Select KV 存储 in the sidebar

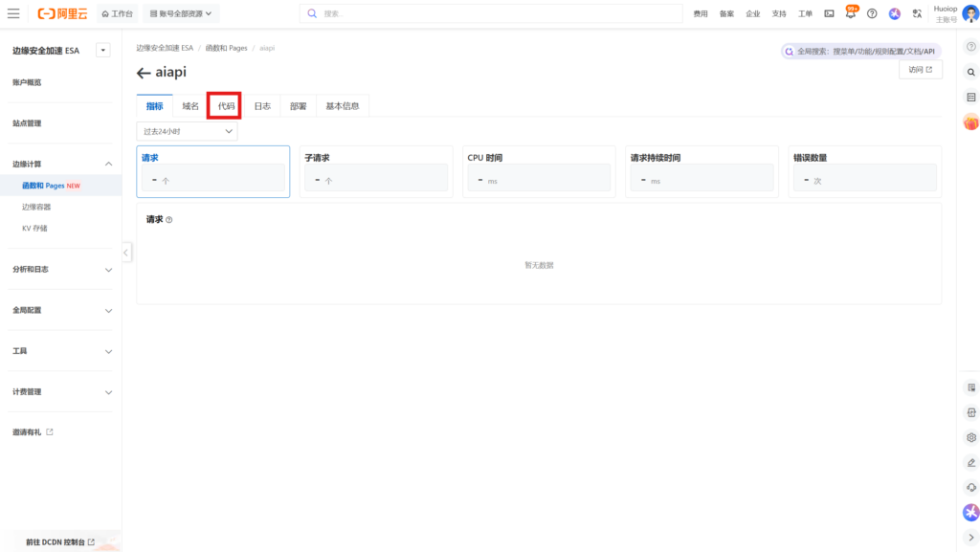click(x=34, y=229)
